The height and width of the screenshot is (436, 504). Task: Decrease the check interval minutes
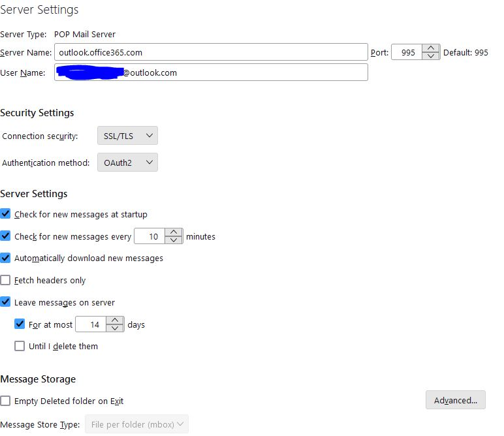174,240
